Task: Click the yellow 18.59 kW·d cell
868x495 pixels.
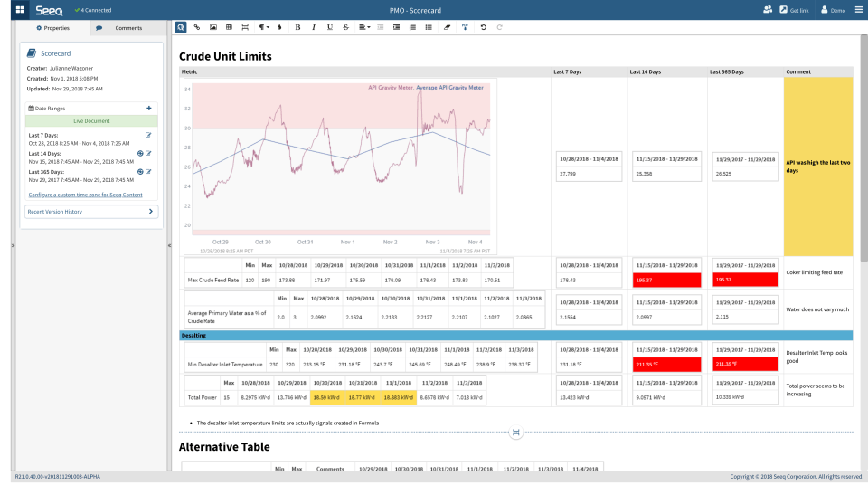Action: tap(326, 397)
